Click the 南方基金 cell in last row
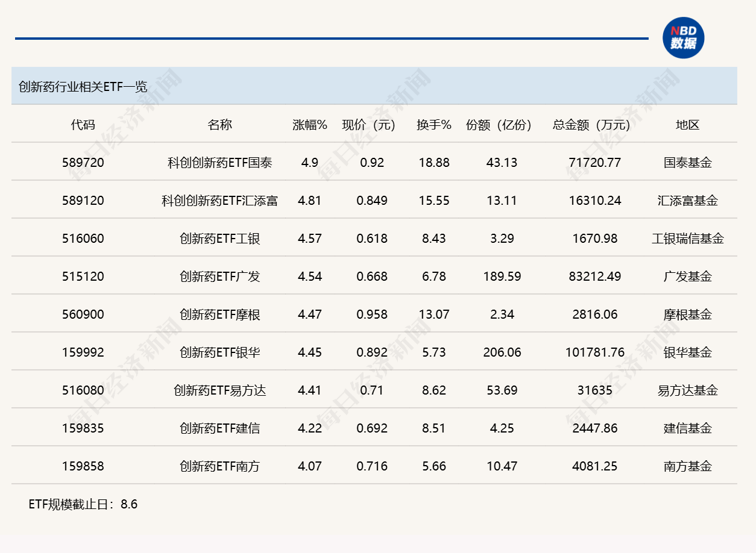 688,466
